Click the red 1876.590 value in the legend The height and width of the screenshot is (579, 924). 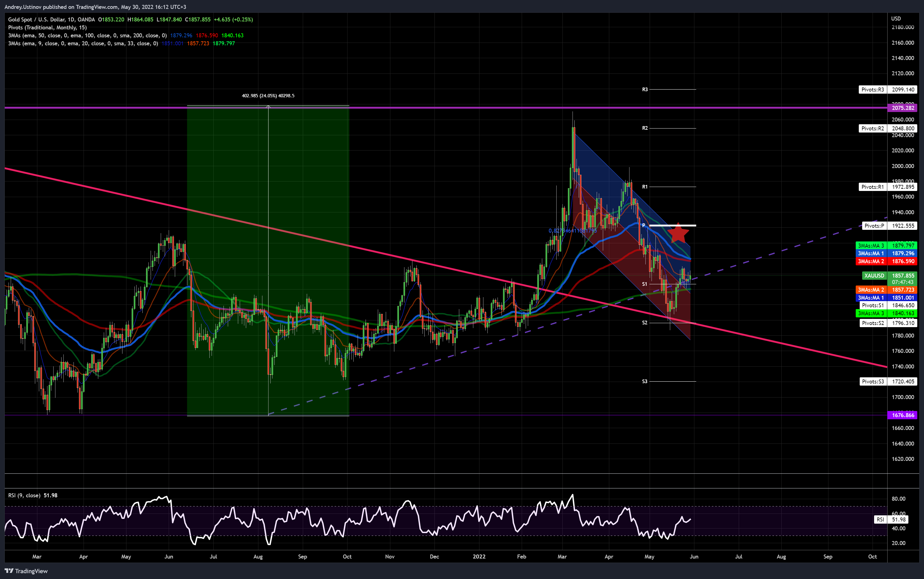(x=207, y=35)
